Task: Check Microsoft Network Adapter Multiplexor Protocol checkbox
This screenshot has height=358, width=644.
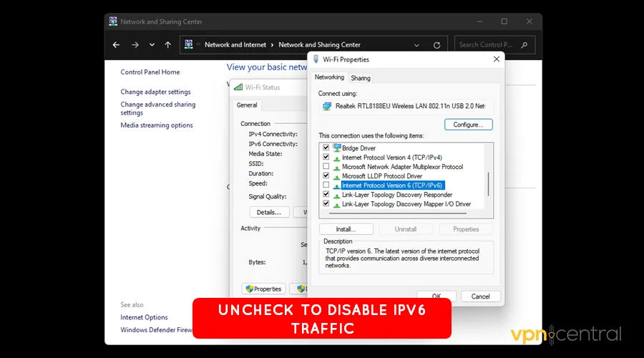Action: [326, 166]
